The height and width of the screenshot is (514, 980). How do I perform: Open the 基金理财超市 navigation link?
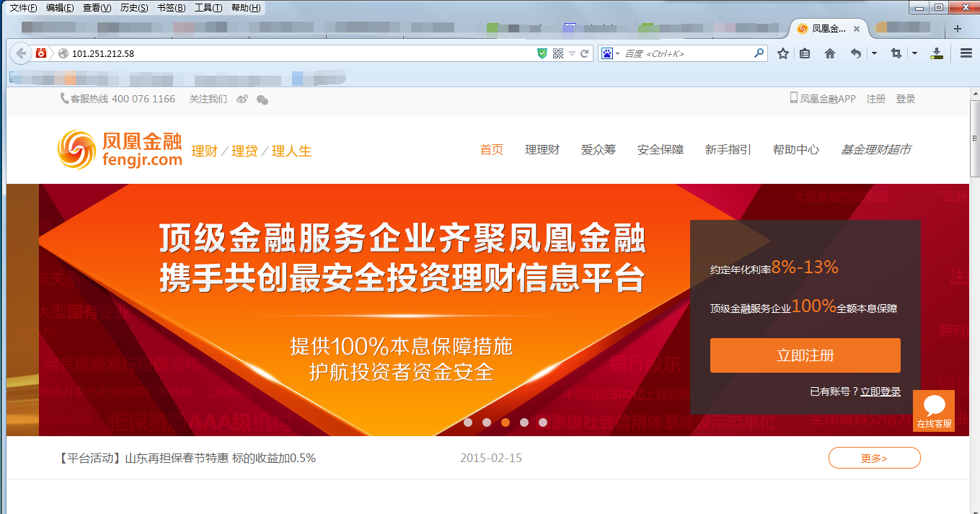(876, 150)
